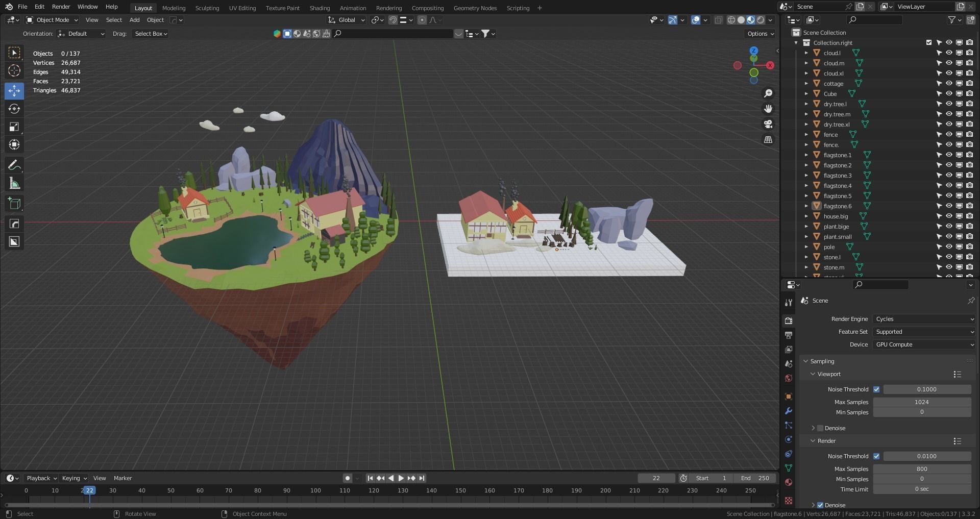Activate the Select Box tool
This screenshot has height=519, width=980.
click(x=14, y=53)
